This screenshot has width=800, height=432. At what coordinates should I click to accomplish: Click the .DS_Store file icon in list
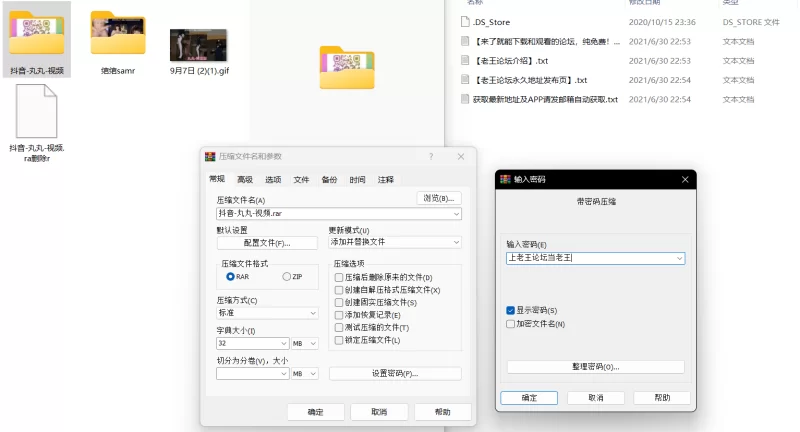pyautogui.click(x=465, y=22)
